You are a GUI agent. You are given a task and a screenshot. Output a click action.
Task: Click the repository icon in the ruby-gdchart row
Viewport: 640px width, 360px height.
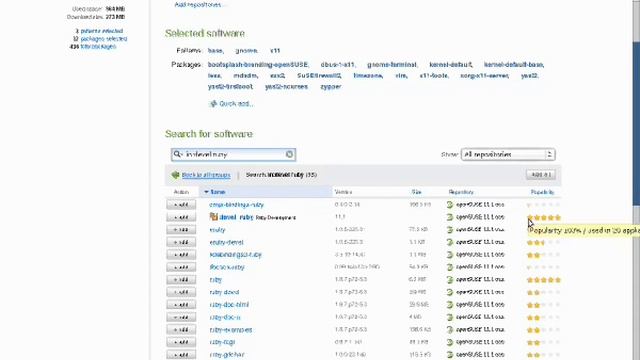(450, 355)
